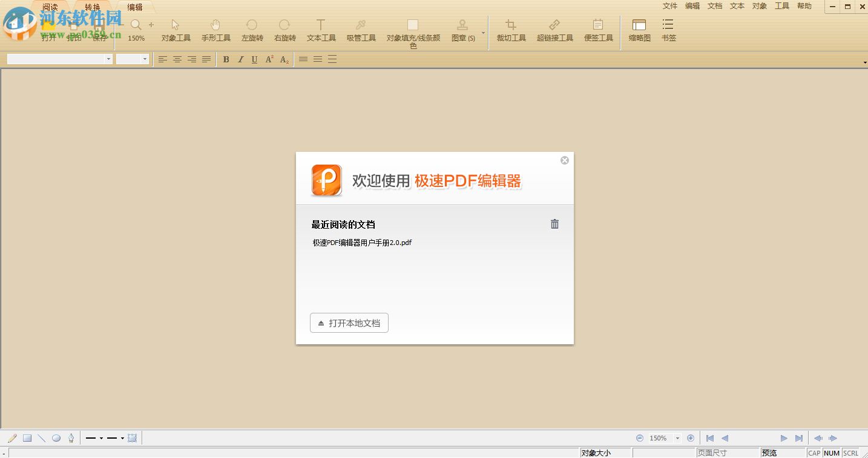Toggle italic text style
This screenshot has height=458, width=868.
click(x=240, y=59)
